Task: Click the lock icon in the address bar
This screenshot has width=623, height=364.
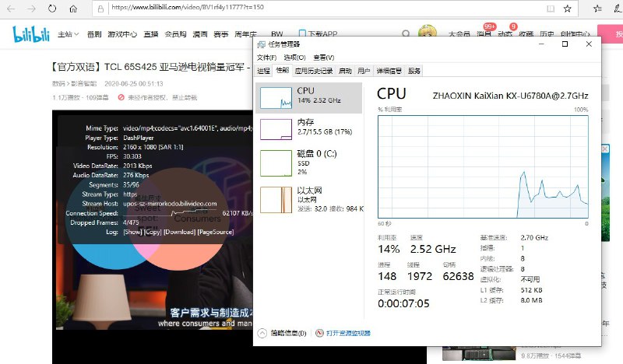Action: pos(101,9)
